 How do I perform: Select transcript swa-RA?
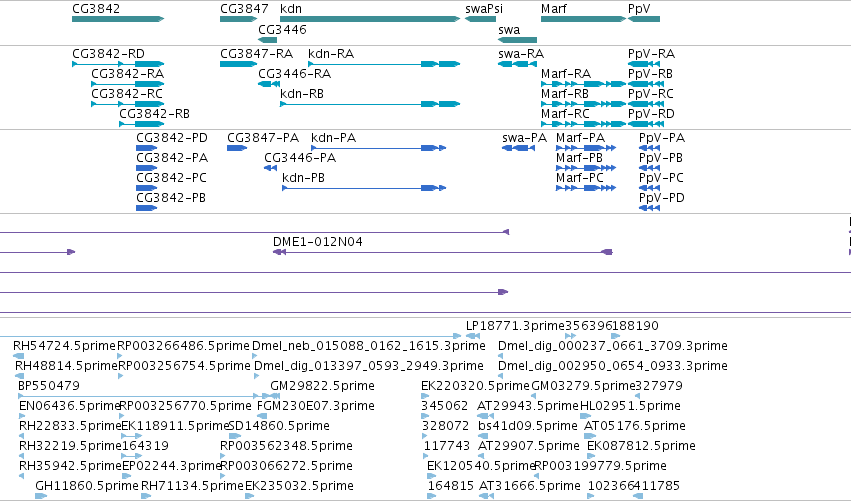[x=518, y=64]
